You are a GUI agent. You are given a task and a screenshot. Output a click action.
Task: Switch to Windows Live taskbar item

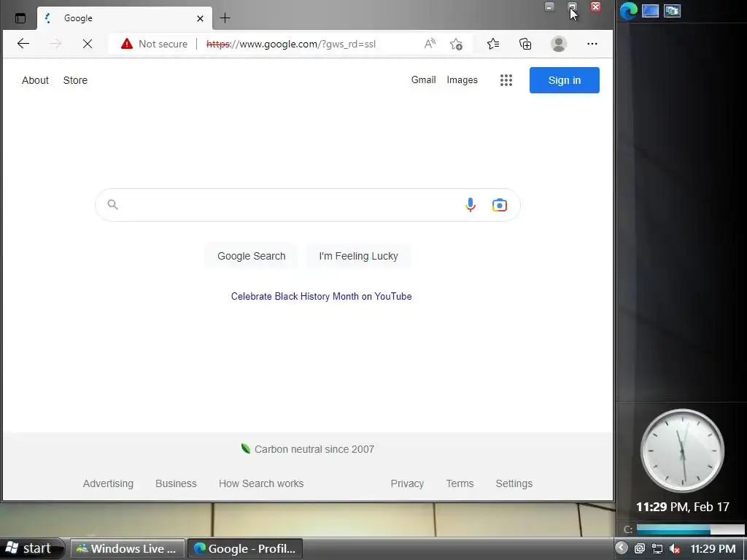pos(128,548)
